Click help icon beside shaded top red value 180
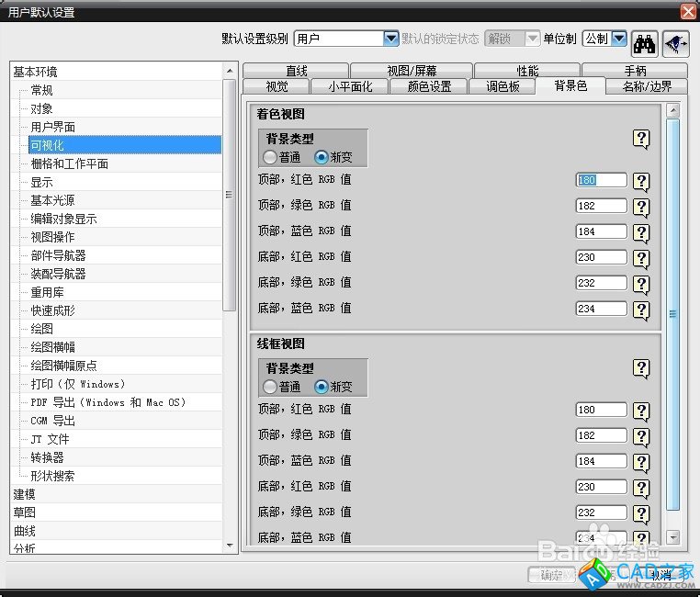700x597 pixels. [641, 181]
